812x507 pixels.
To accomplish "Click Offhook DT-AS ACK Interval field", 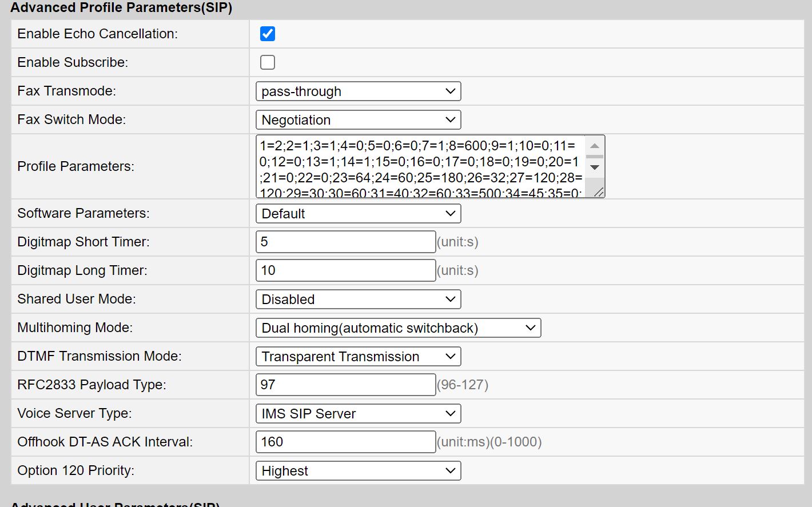I will click(x=345, y=442).
